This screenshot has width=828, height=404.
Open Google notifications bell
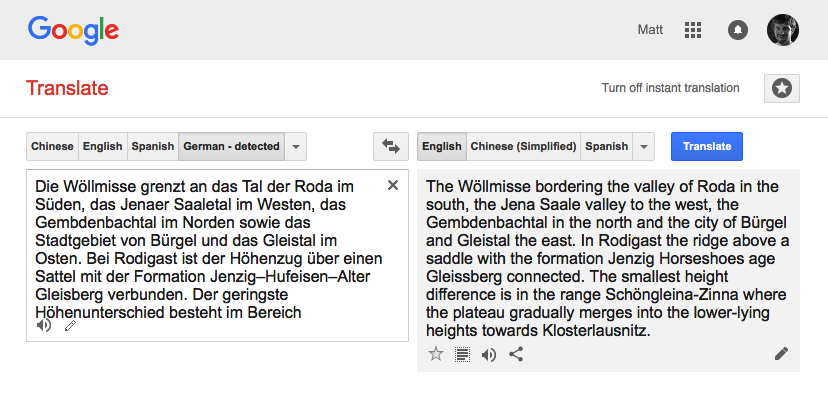pos(738,30)
